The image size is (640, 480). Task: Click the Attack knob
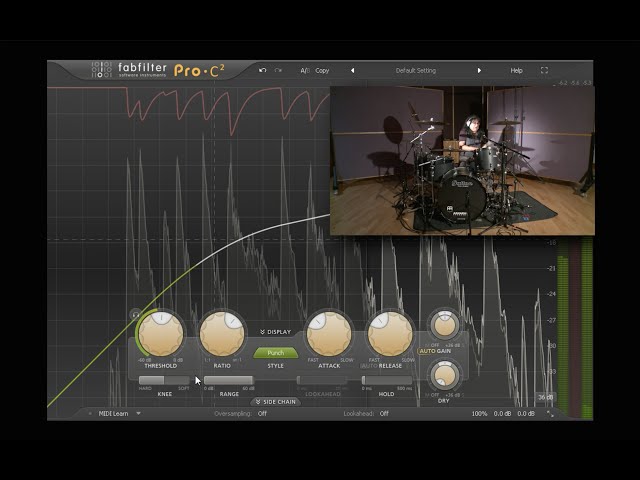pyautogui.click(x=329, y=334)
